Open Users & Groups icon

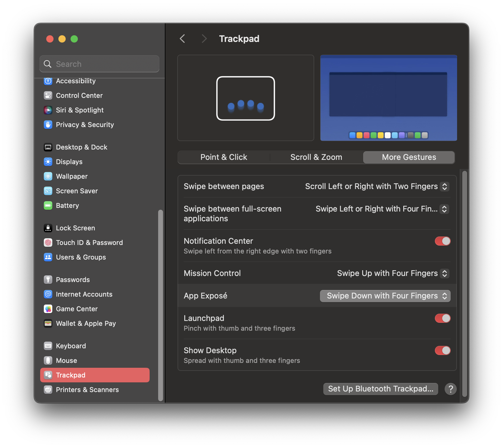48,257
